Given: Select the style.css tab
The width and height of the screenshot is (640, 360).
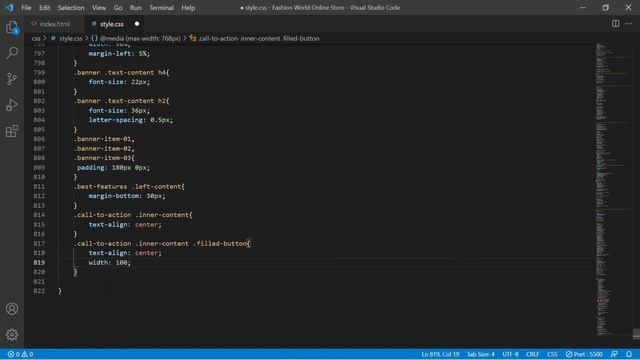Looking at the screenshot, I should pyautogui.click(x=111, y=24).
